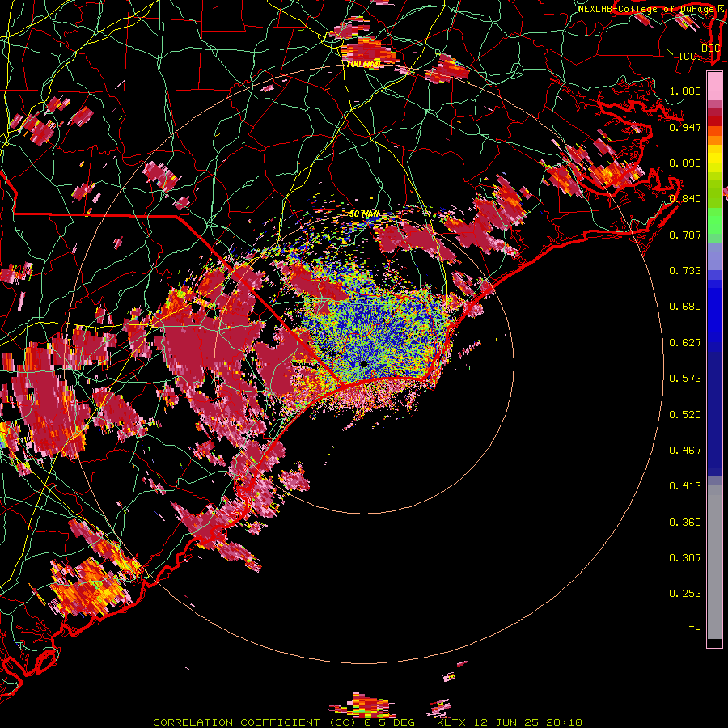Select the 0.627 scale label
Image resolution: width=728 pixels, height=728 pixels.
[x=685, y=343]
